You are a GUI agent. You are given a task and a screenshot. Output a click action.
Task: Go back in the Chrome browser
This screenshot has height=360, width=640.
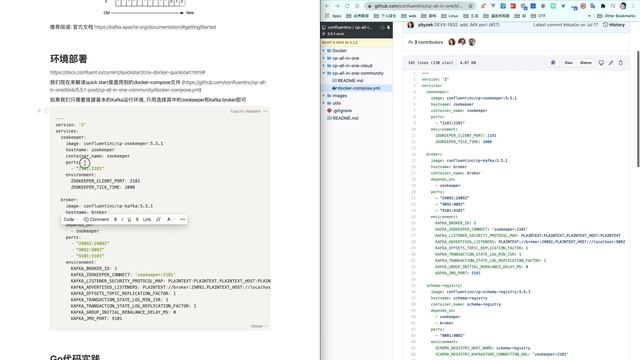pyautogui.click(x=327, y=6)
